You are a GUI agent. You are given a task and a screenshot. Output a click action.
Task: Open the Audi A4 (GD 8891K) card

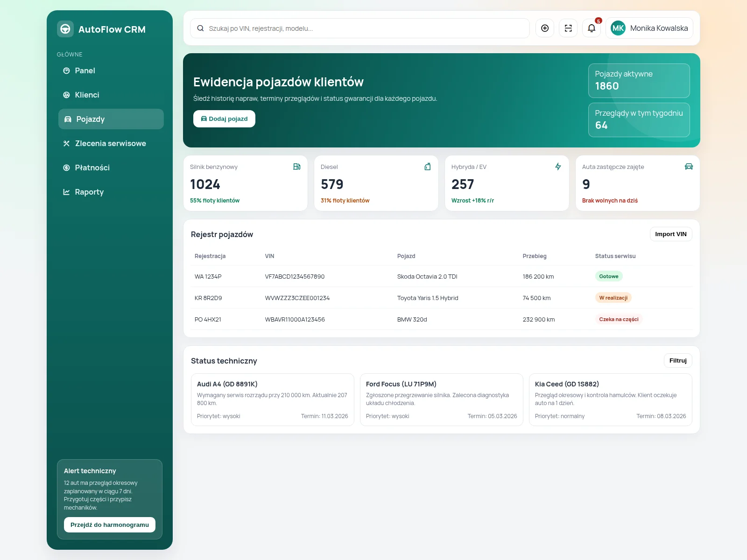[x=273, y=400]
